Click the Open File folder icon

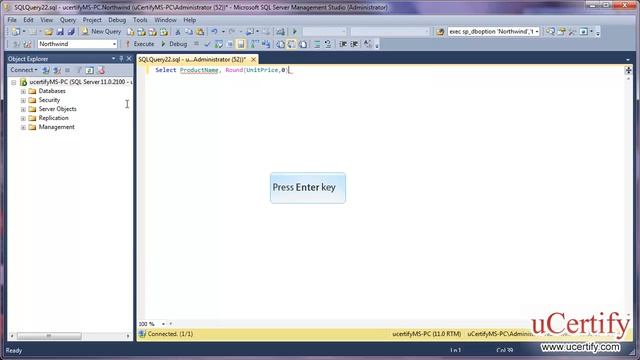pos(49,31)
